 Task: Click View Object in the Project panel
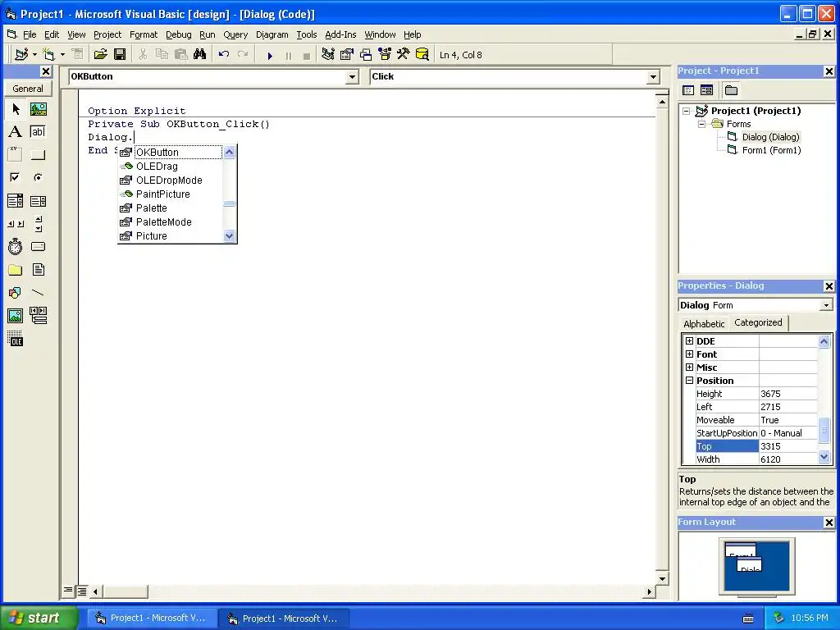point(706,90)
